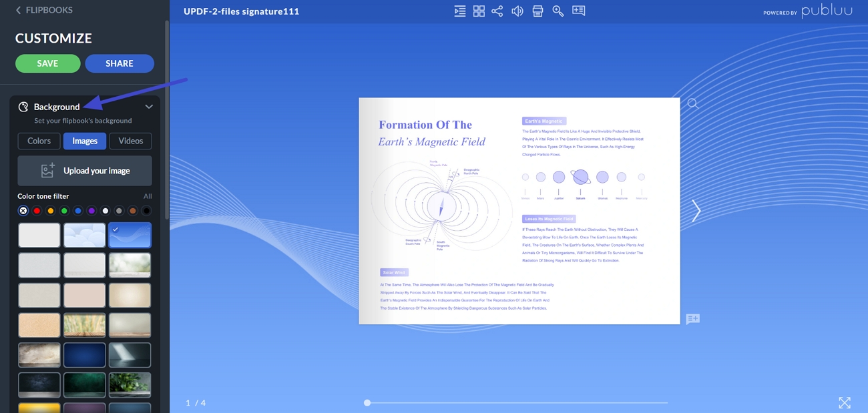Screen dimensions: 868x413
Task: Filter backgrounds by red tone
Action: pyautogui.click(x=37, y=211)
